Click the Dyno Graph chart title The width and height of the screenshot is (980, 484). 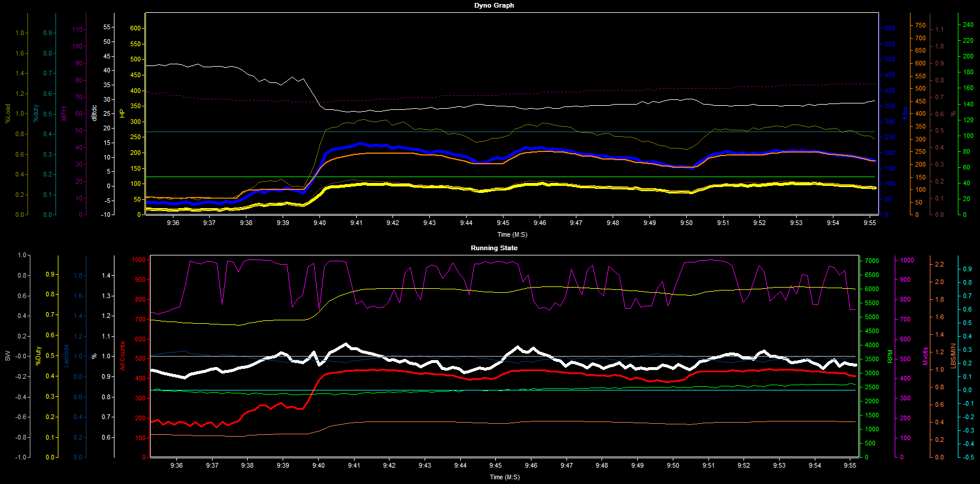(494, 5)
